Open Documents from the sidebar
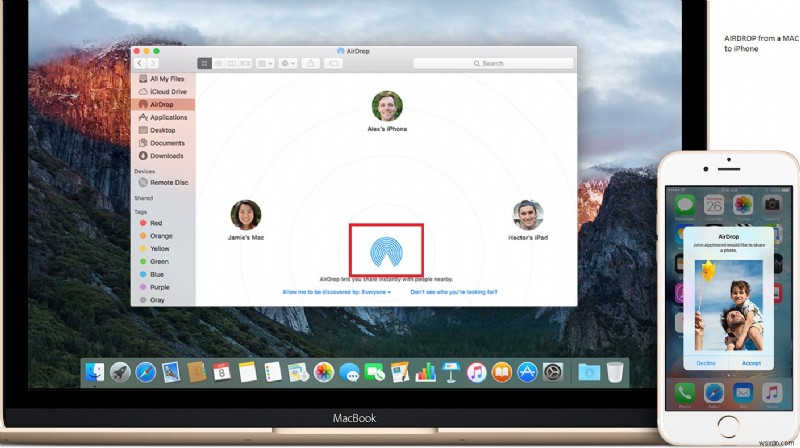Viewport: 800px width, 448px height. point(163,143)
